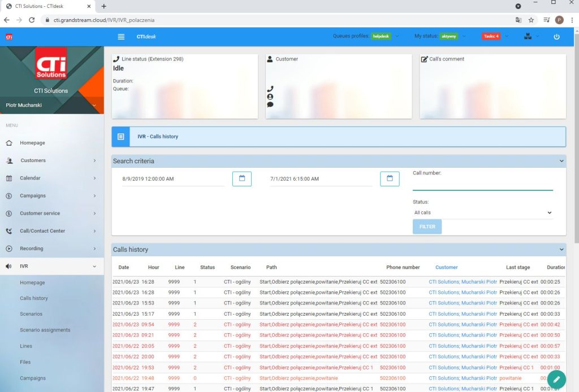
Task: Click the hamburger menu icon in header
Action: pos(121,37)
